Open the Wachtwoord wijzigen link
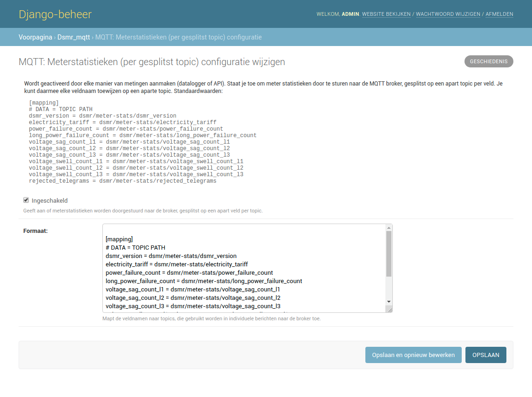Image resolution: width=532 pixels, height=397 pixels. [x=448, y=14]
